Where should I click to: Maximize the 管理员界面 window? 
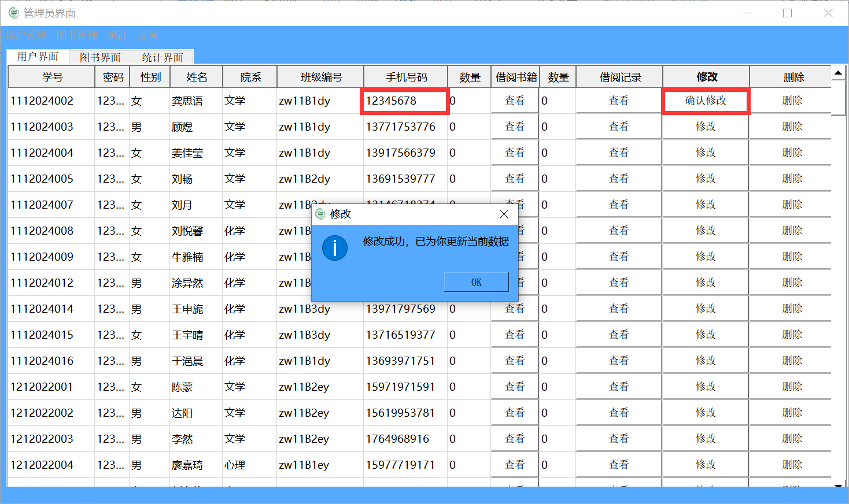[787, 13]
